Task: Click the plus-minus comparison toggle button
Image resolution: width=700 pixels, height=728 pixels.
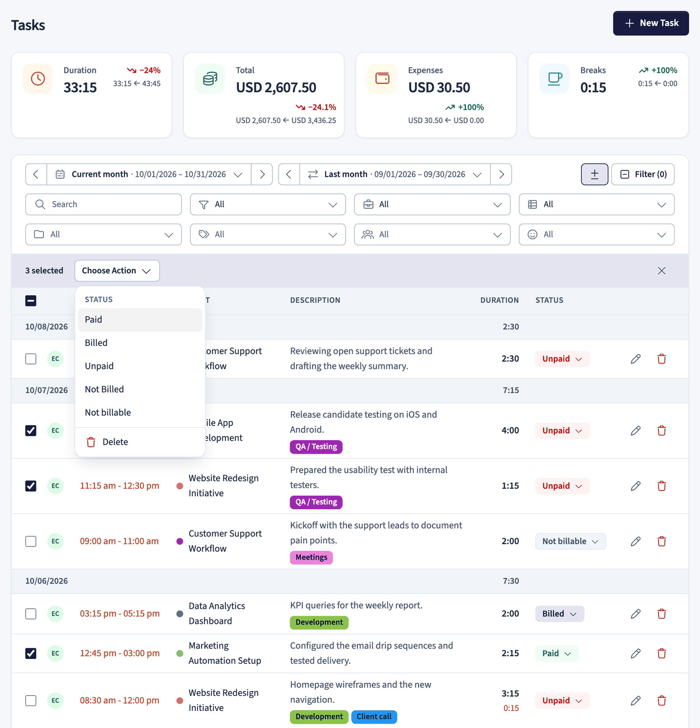Action: (x=595, y=174)
